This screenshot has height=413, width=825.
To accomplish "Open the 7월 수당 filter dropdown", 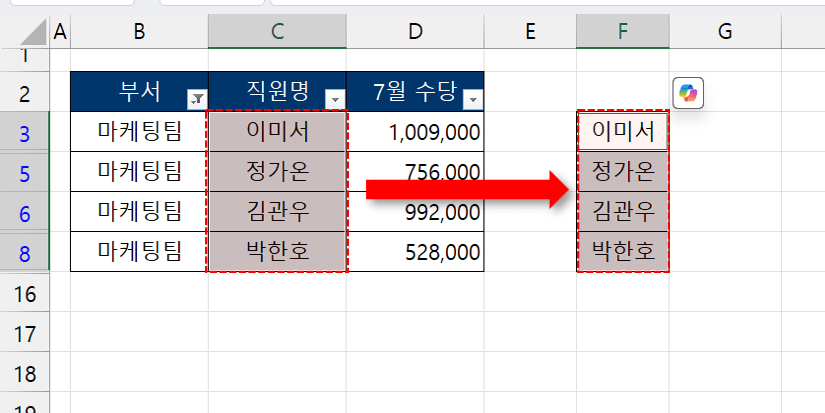I will [473, 99].
